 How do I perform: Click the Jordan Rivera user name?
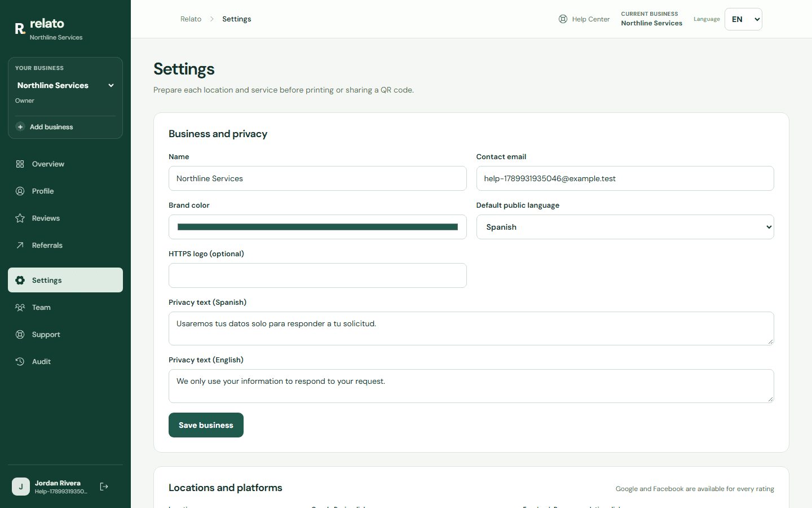[58, 483]
